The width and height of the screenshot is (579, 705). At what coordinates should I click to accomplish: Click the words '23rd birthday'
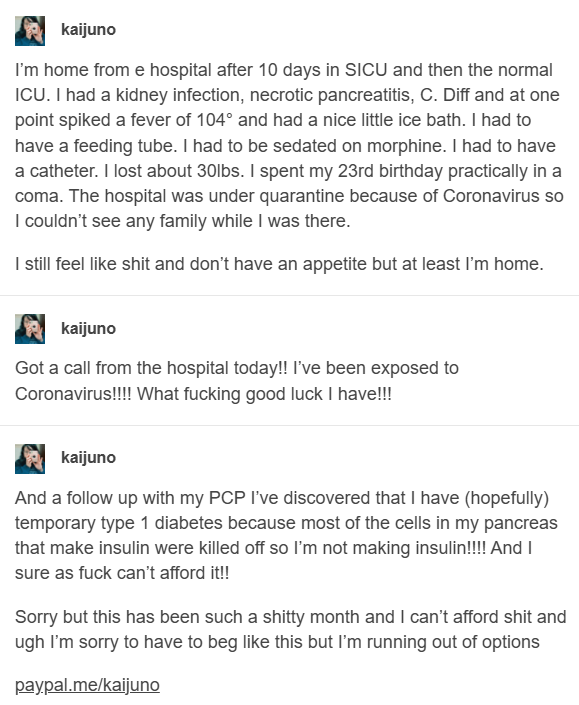coord(390,171)
